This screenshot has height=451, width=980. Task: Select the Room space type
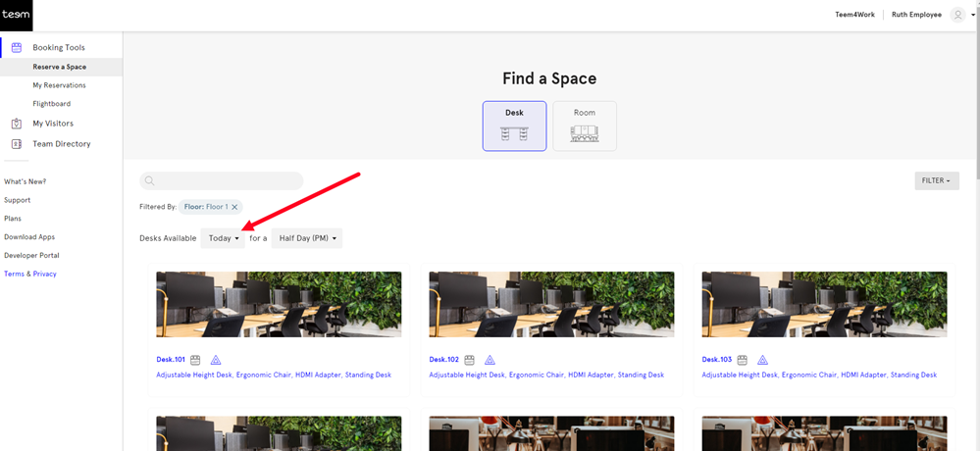coord(585,126)
